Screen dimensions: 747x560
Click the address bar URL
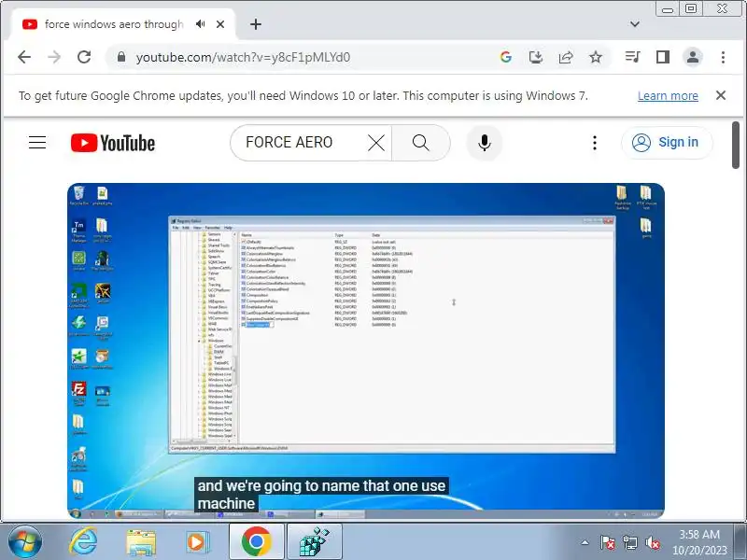click(243, 57)
